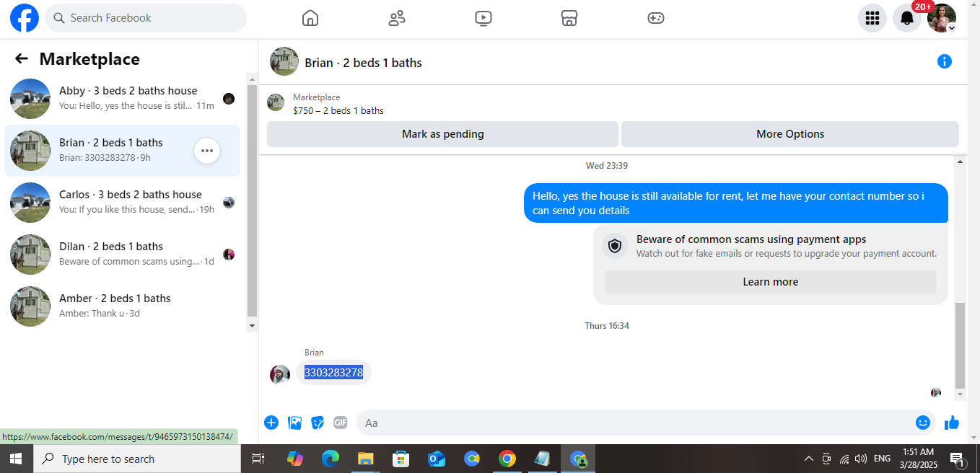
Task: Click the conversation list scrollbar
Action: [x=252, y=200]
